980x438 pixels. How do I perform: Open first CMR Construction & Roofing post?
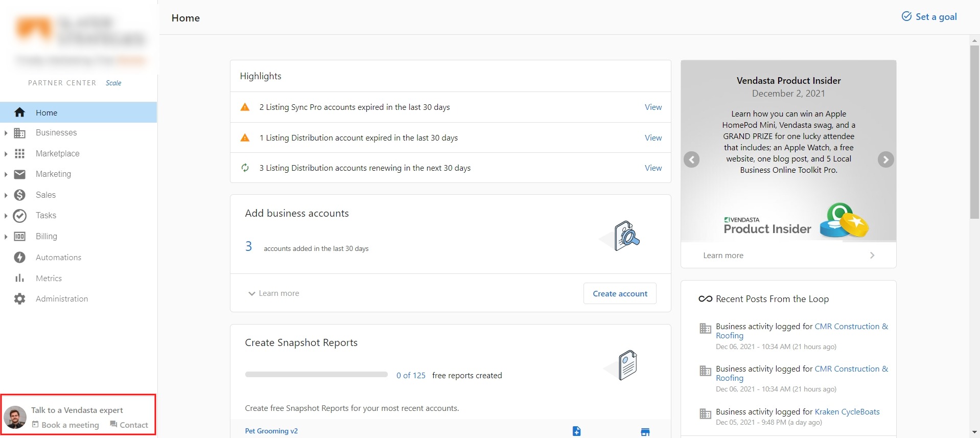pyautogui.click(x=802, y=331)
